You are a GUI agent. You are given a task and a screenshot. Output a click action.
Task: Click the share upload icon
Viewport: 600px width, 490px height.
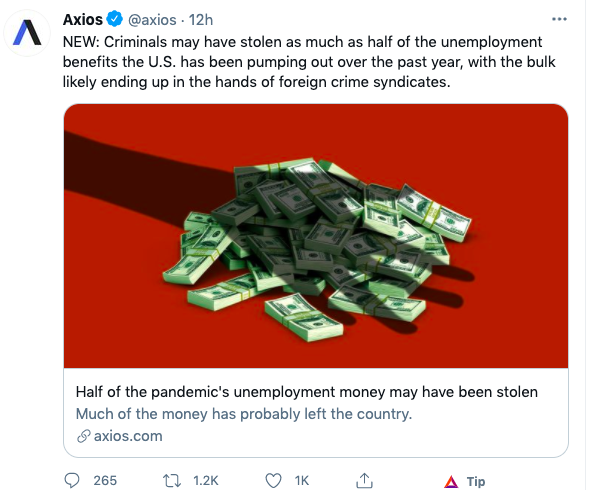(x=365, y=481)
